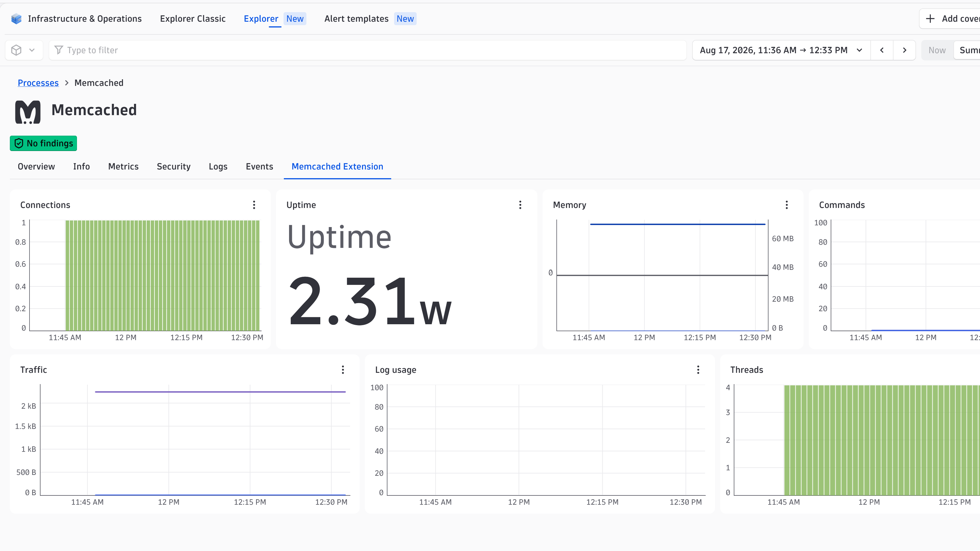Image resolution: width=980 pixels, height=551 pixels.
Task: Open the Uptime tile options menu
Action: pos(521,205)
